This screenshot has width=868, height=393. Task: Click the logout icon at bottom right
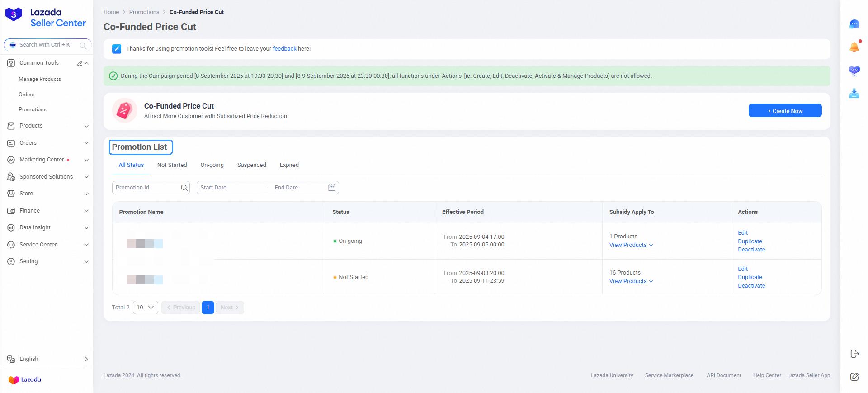[854, 354]
